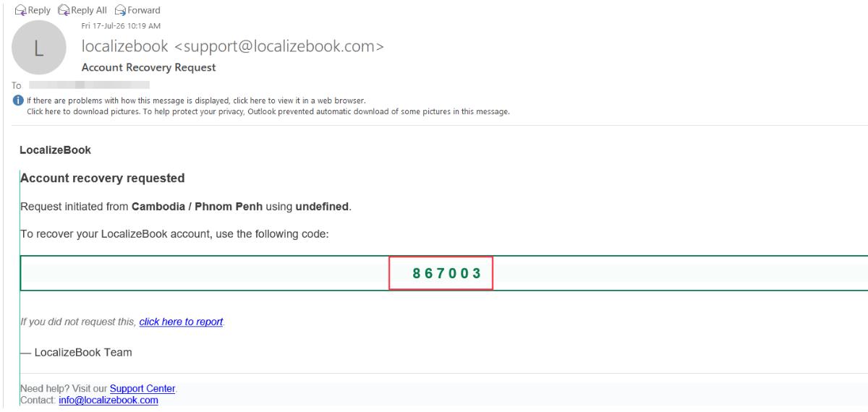Select the bold word "undefined" in the body
The width and height of the screenshot is (868, 412).
pyautogui.click(x=323, y=207)
